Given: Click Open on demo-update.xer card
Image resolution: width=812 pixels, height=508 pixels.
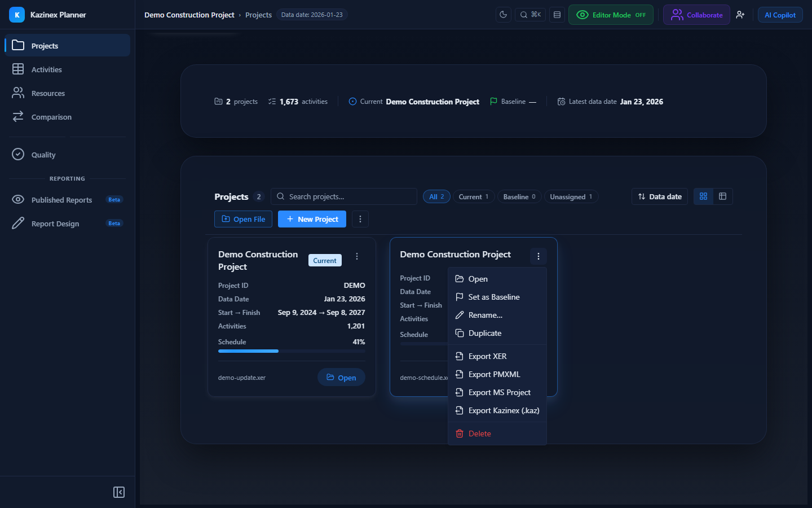Looking at the screenshot, I should tap(341, 378).
